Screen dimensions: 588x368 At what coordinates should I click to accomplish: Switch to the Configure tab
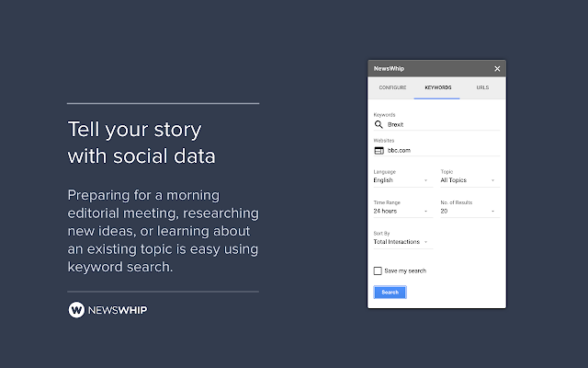point(392,87)
